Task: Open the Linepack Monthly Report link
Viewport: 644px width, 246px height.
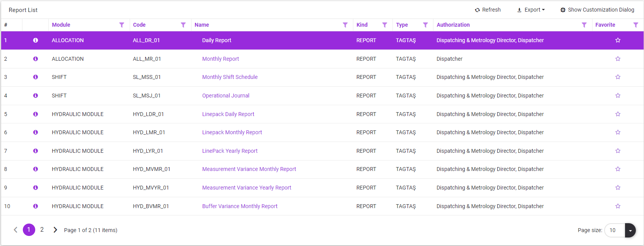Action: (x=232, y=132)
